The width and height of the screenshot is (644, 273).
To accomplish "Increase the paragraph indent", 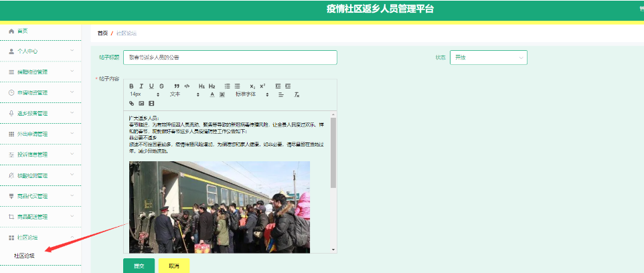I will [288, 86].
